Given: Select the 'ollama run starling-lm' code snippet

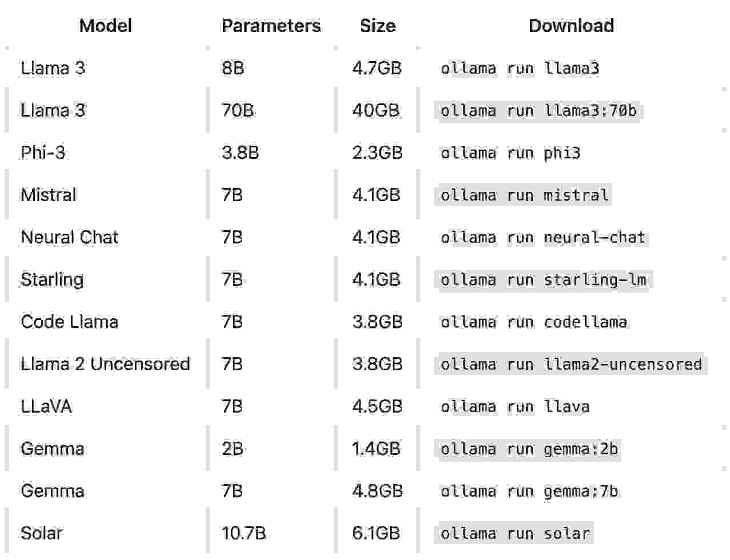Looking at the screenshot, I should point(543,280).
